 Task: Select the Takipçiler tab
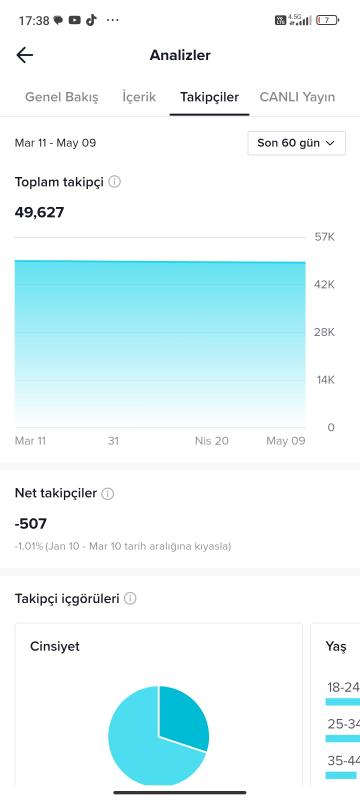[210, 97]
